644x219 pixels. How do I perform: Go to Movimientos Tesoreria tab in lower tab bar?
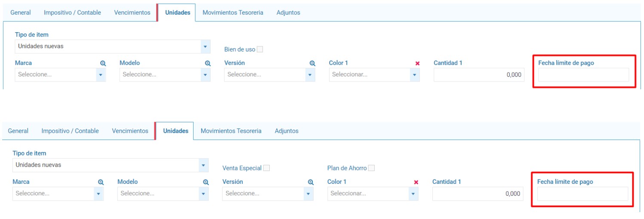tap(231, 131)
